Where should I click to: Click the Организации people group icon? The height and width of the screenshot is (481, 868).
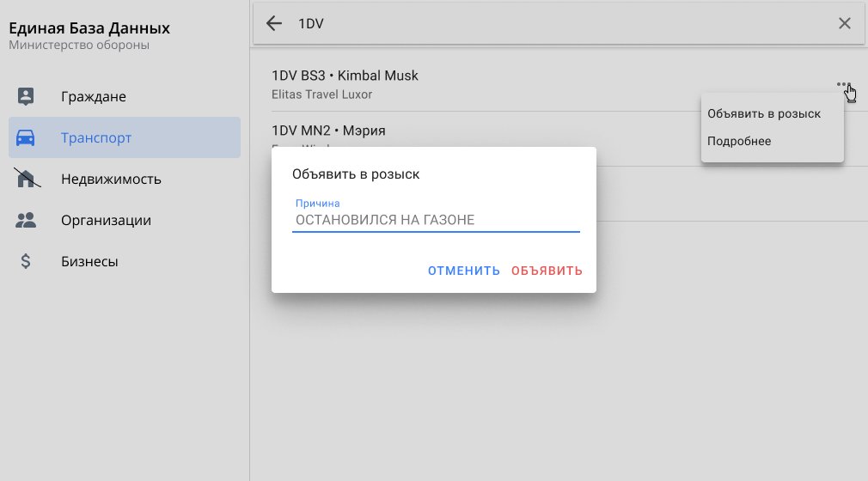pyautogui.click(x=26, y=220)
